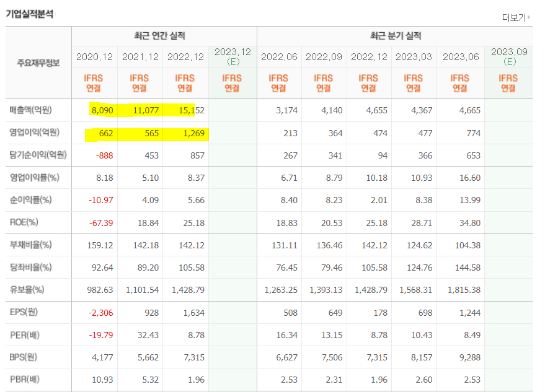545x392 pixels.
Task: Click the highlighted sales value 15,152
Action: point(192,110)
